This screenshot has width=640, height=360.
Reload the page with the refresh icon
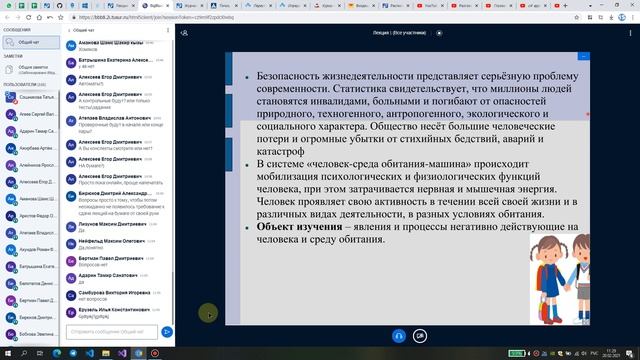coord(28,18)
